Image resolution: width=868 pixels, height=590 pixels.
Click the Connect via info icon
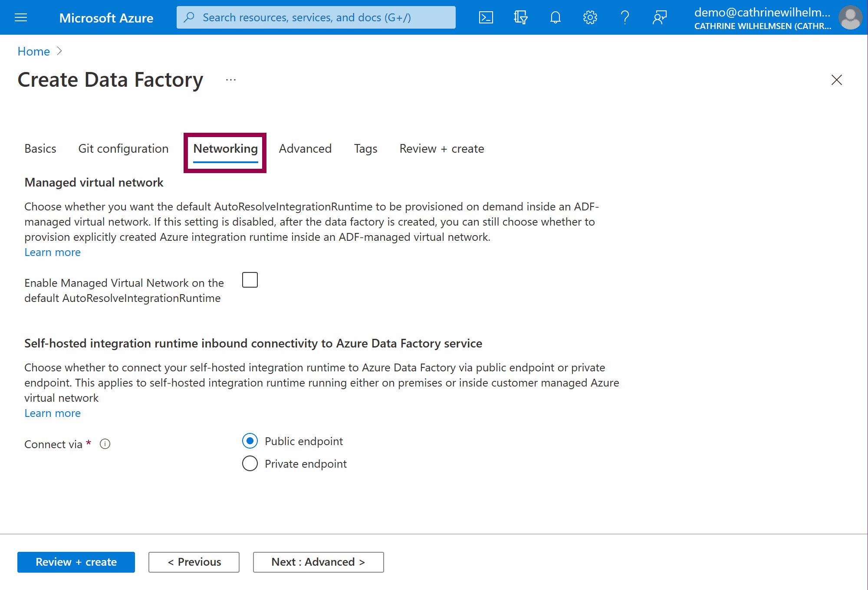105,444
